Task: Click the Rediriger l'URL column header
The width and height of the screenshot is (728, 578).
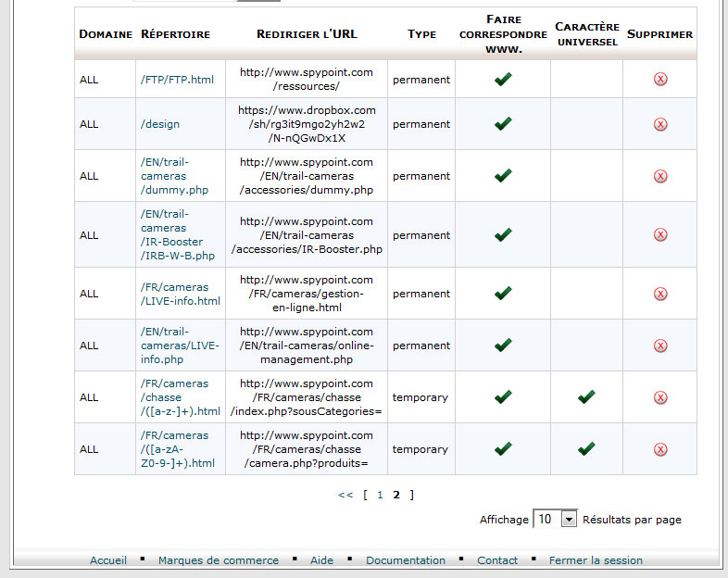Action: (x=307, y=34)
